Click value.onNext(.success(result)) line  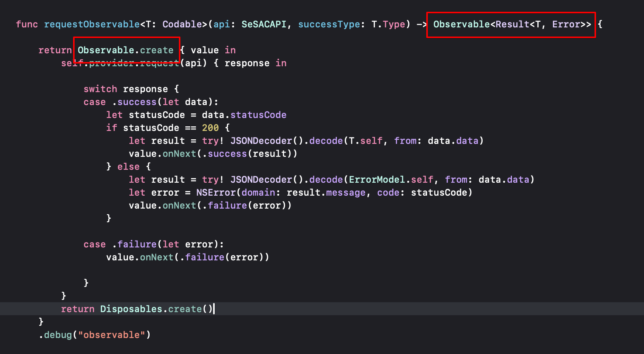(x=213, y=154)
